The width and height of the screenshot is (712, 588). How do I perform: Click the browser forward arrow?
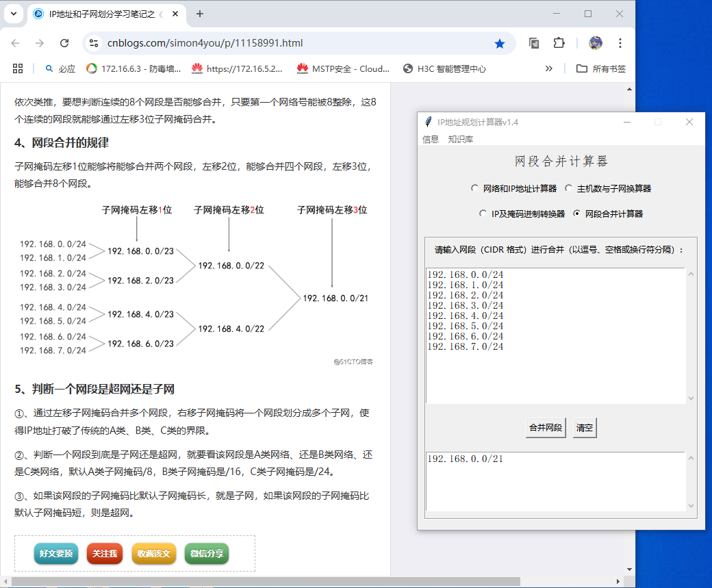(x=40, y=43)
